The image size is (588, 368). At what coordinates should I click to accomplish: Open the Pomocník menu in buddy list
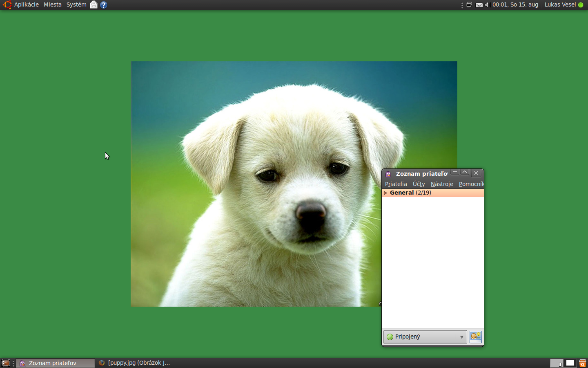[471, 184]
